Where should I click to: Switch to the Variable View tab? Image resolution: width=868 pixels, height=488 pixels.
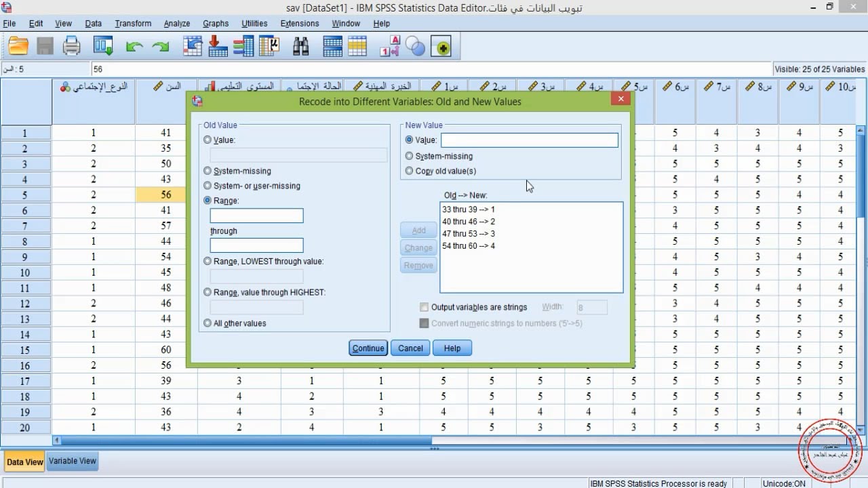coord(73,461)
